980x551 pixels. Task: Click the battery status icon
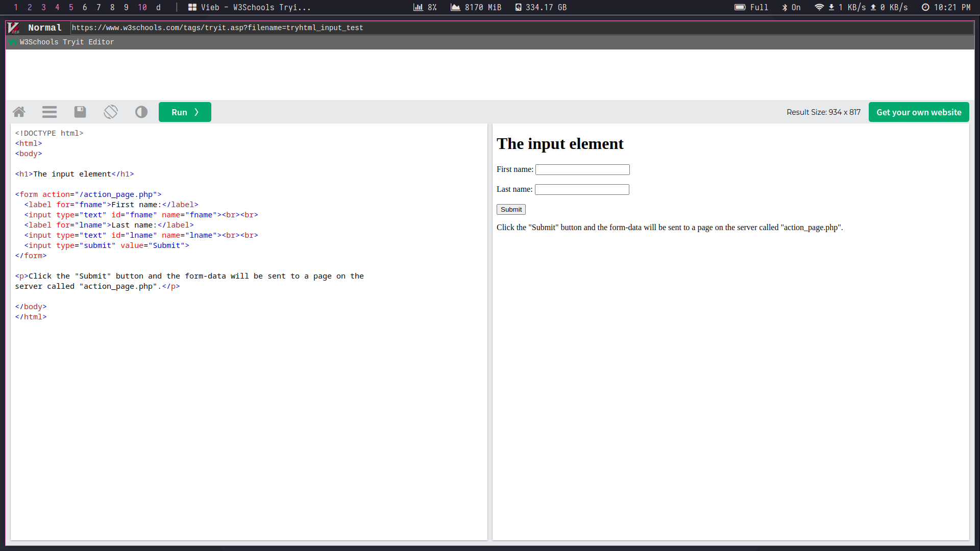(740, 7)
